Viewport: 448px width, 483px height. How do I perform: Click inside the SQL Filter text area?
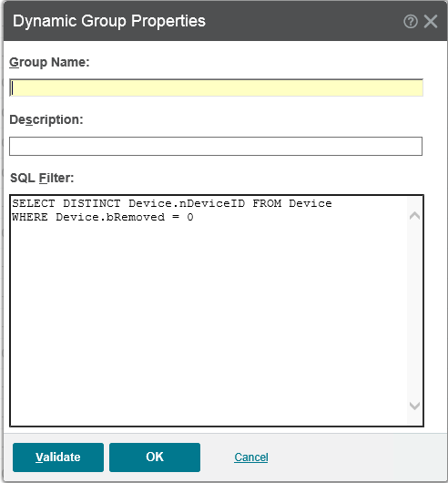[x=217, y=311]
